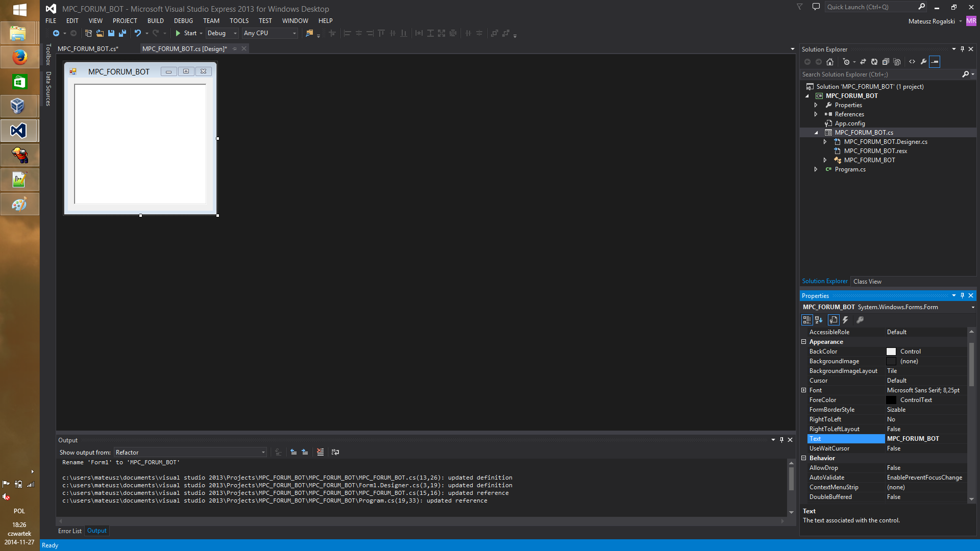The width and height of the screenshot is (980, 551).
Task: Select MPC_FORUM_BOT.Designer.cs in Solution Explorer
Action: click(886, 142)
